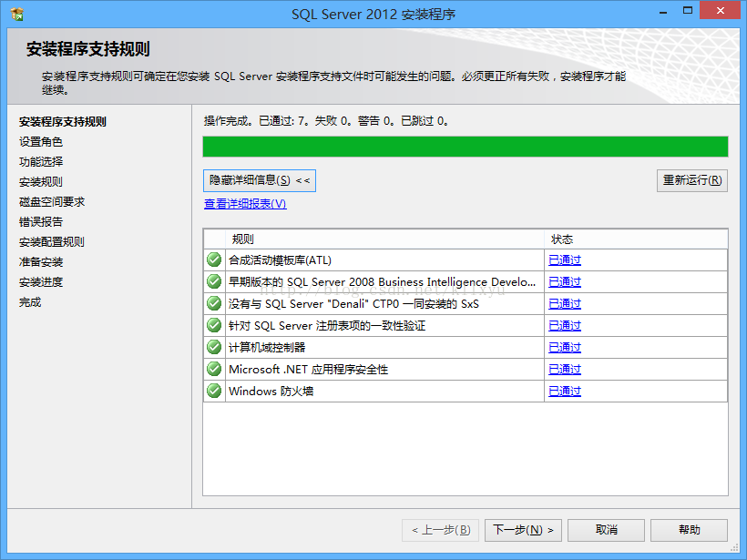Click the 状态 column header
Screen dimensions: 747x560
click(x=636, y=239)
